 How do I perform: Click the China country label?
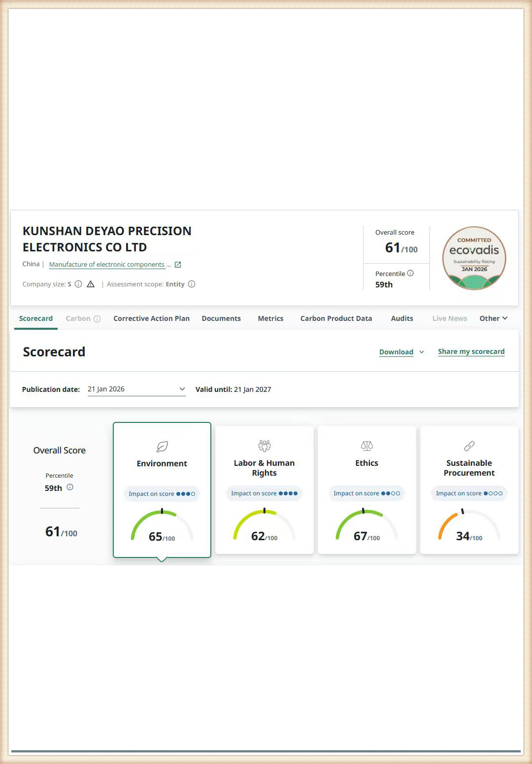click(x=31, y=264)
